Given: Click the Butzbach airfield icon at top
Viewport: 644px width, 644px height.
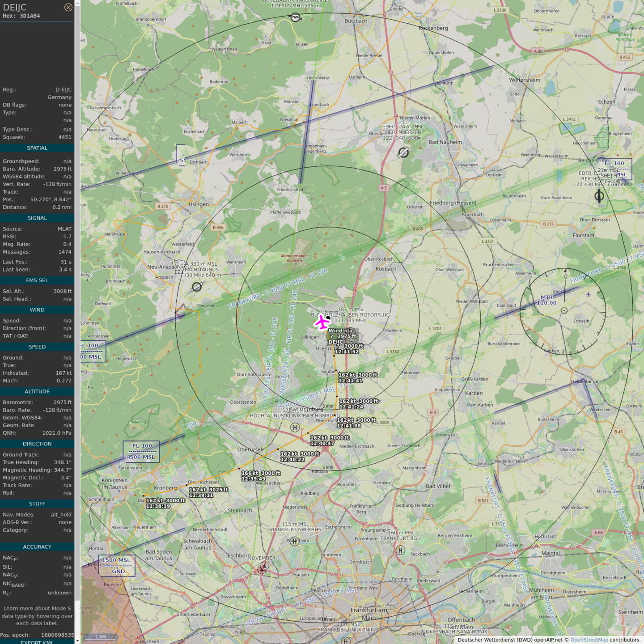Looking at the screenshot, I should [x=295, y=17].
